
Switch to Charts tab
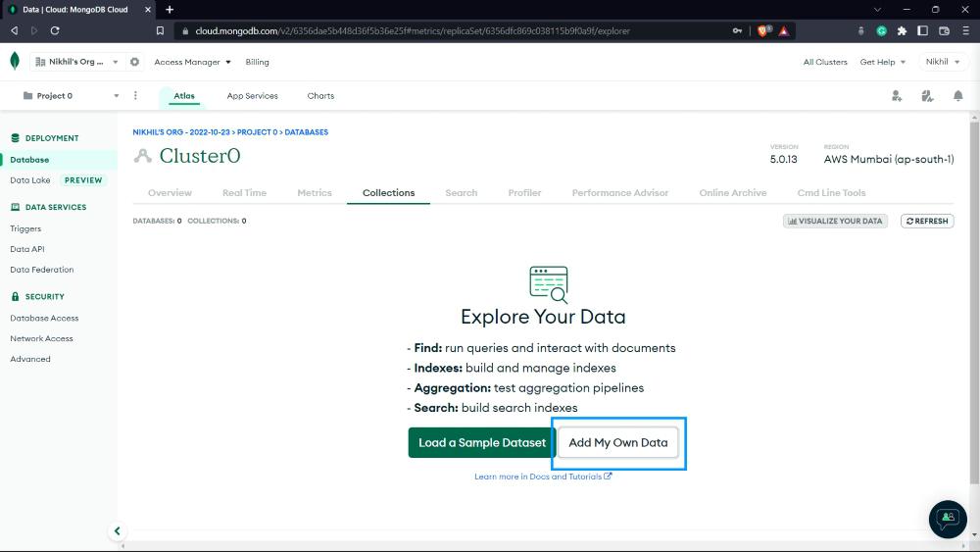click(x=320, y=96)
